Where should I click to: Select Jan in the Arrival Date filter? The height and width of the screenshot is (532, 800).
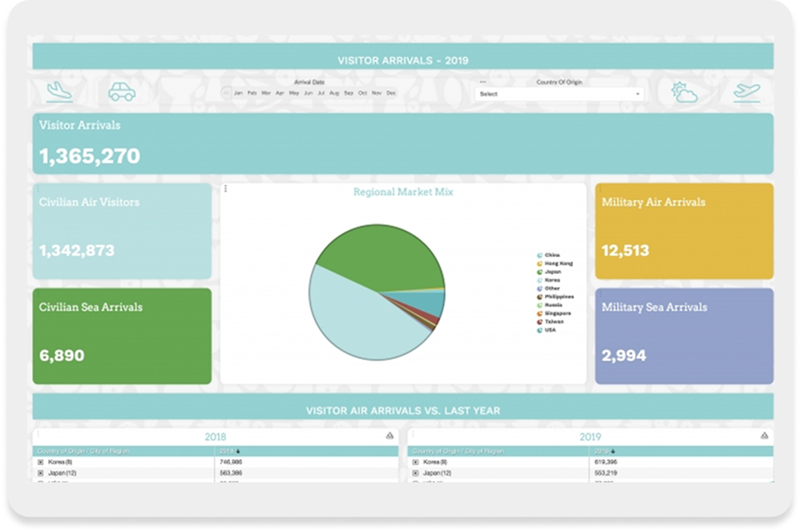tap(238, 93)
